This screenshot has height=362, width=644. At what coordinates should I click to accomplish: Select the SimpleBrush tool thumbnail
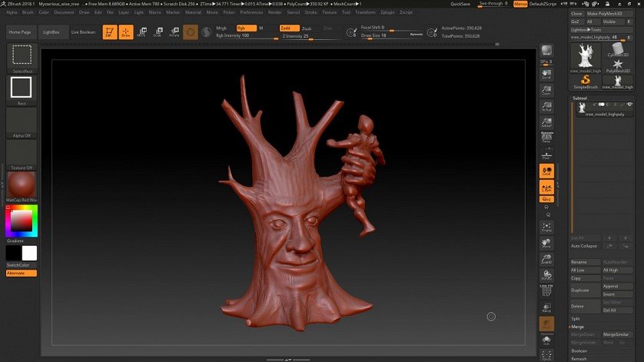coord(586,81)
